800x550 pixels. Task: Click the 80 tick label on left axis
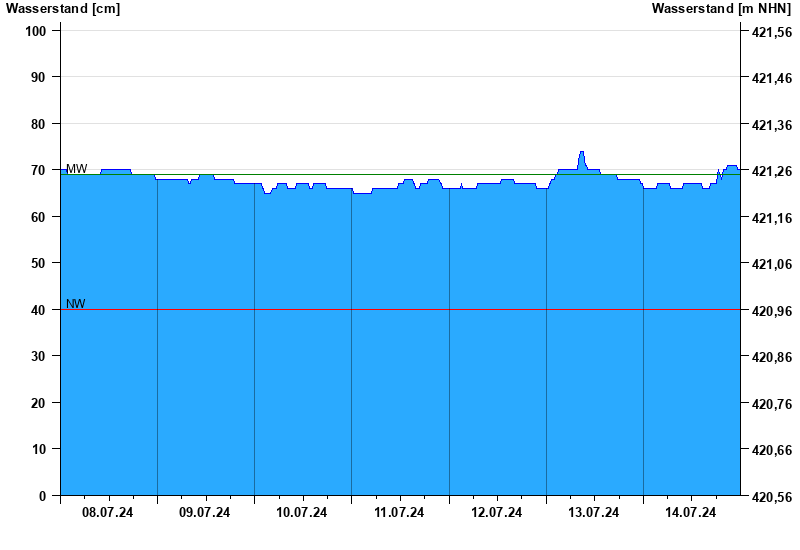point(39,124)
